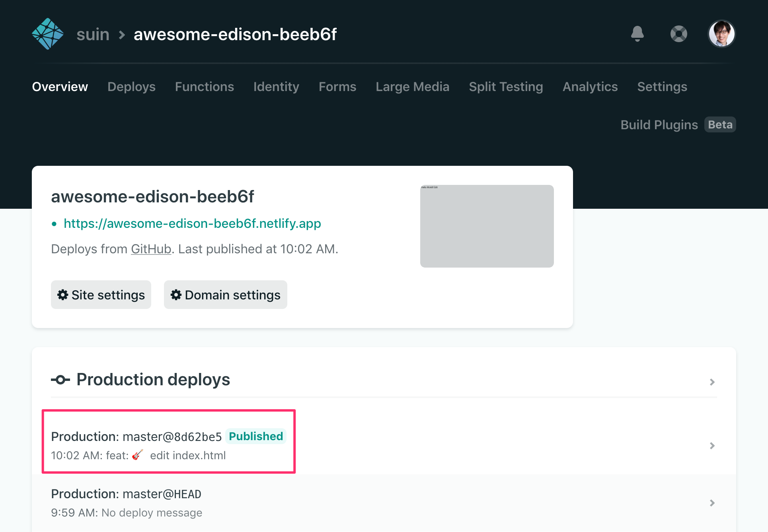
Task: Open the Production: master@HEAD deploy
Action: pyautogui.click(x=126, y=494)
